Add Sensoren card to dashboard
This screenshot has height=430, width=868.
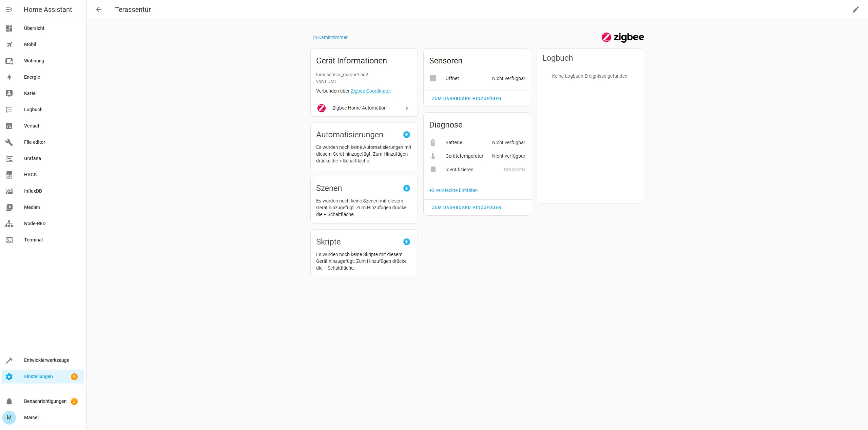click(x=466, y=99)
